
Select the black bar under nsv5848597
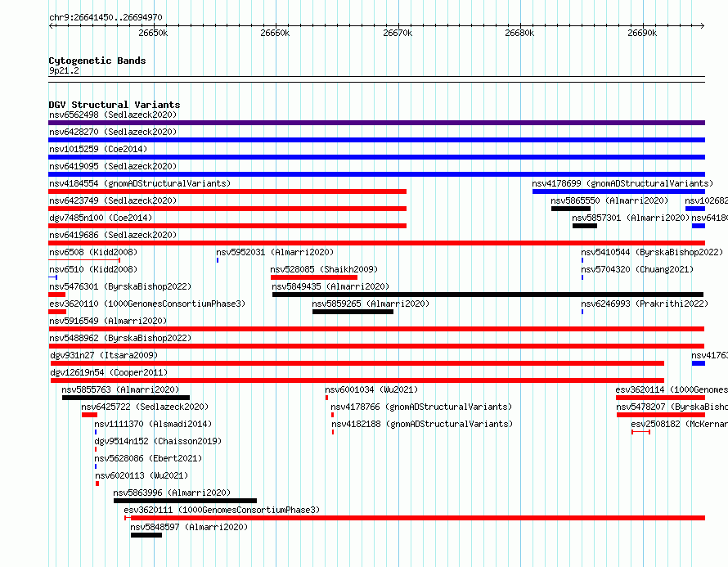click(146, 535)
